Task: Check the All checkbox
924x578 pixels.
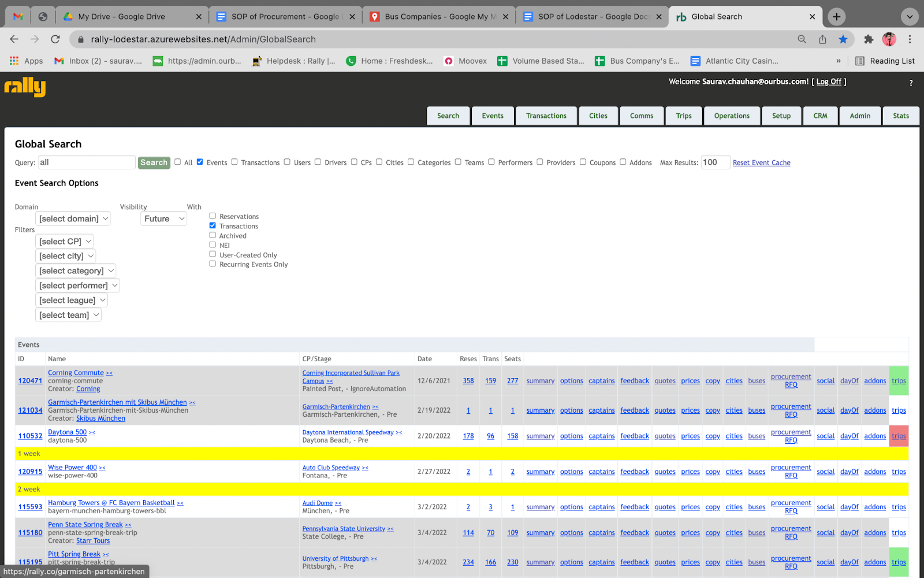Action: [178, 162]
